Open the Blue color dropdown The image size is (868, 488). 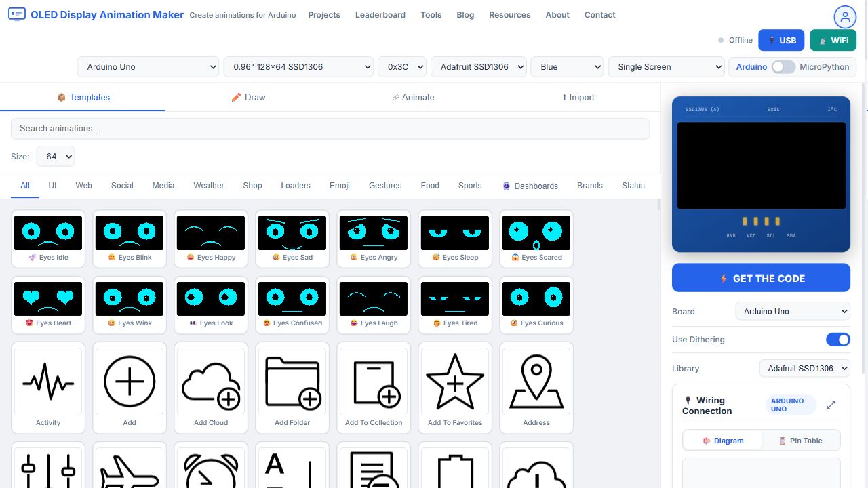tap(567, 67)
